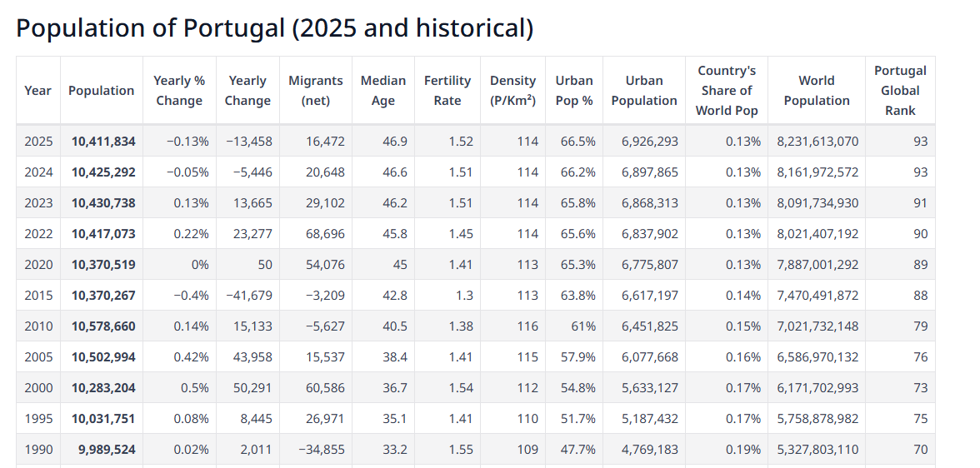Sort by Density (P/Km²) header
The width and height of the screenshot is (980, 468).
pyautogui.click(x=513, y=91)
